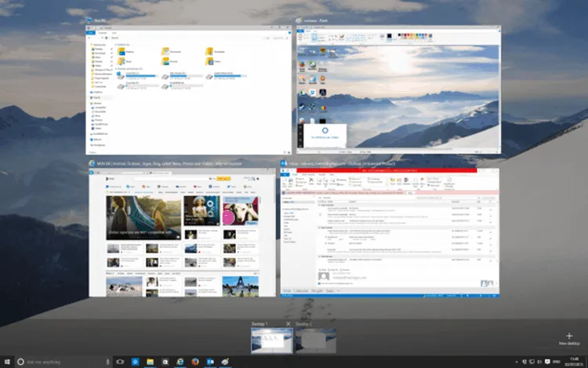The image size is (588, 368).
Task: Select the Desktop 1 virtual desktop thumbnail
Action: coord(272,341)
